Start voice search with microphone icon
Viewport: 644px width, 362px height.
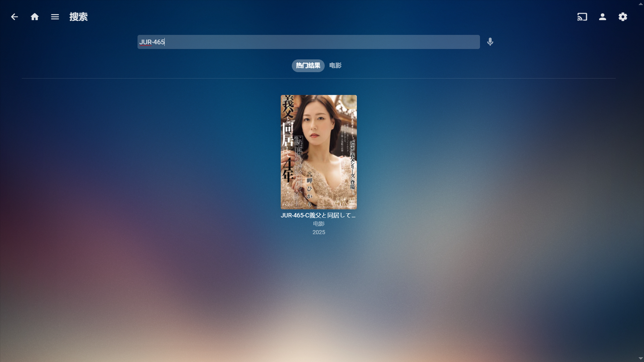[490, 42]
